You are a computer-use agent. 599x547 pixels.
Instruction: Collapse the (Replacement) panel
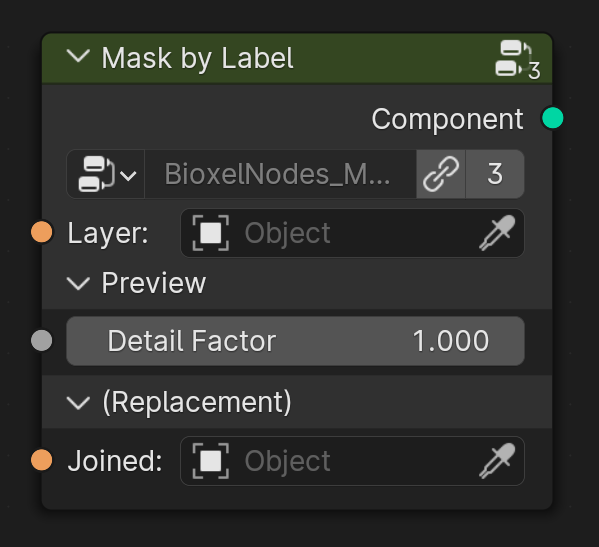click(x=78, y=403)
